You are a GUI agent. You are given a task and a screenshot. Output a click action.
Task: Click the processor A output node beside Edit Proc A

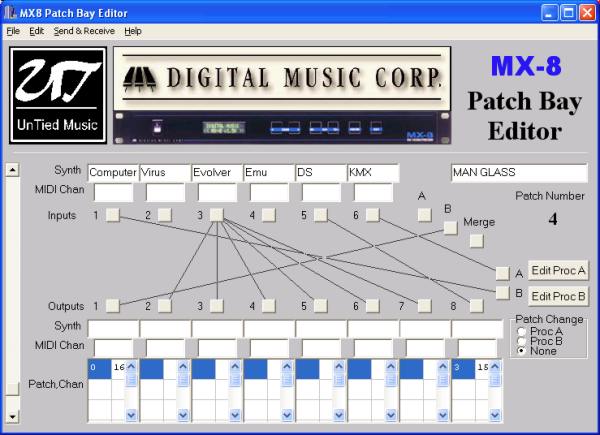coord(502,273)
